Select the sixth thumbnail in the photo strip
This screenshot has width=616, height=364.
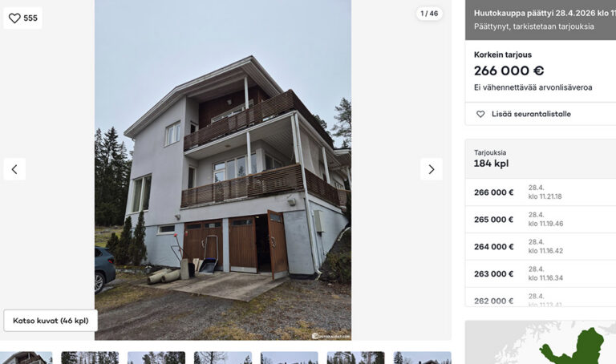click(x=355, y=358)
